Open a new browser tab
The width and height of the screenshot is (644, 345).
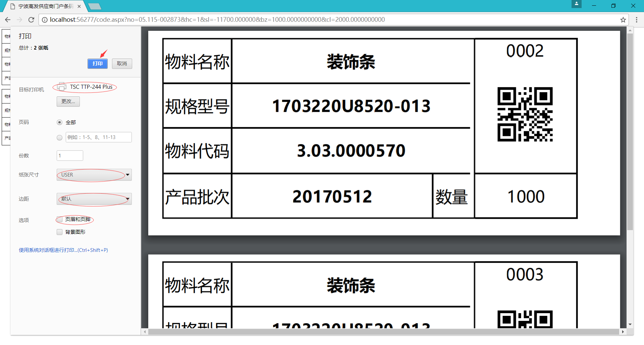click(95, 6)
